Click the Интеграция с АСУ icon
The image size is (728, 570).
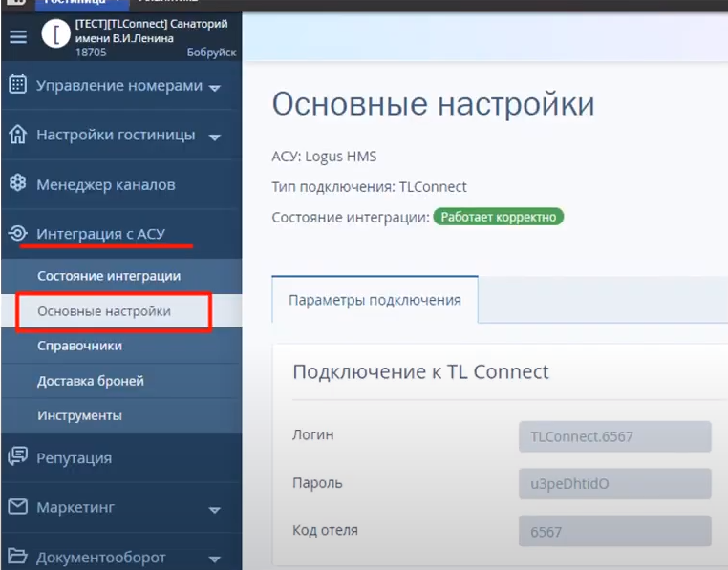point(17,233)
